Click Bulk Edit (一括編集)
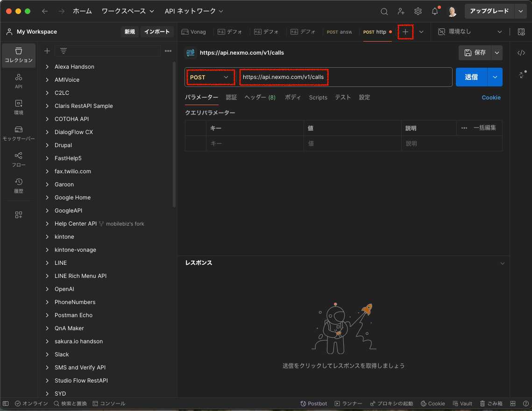 (x=484, y=128)
